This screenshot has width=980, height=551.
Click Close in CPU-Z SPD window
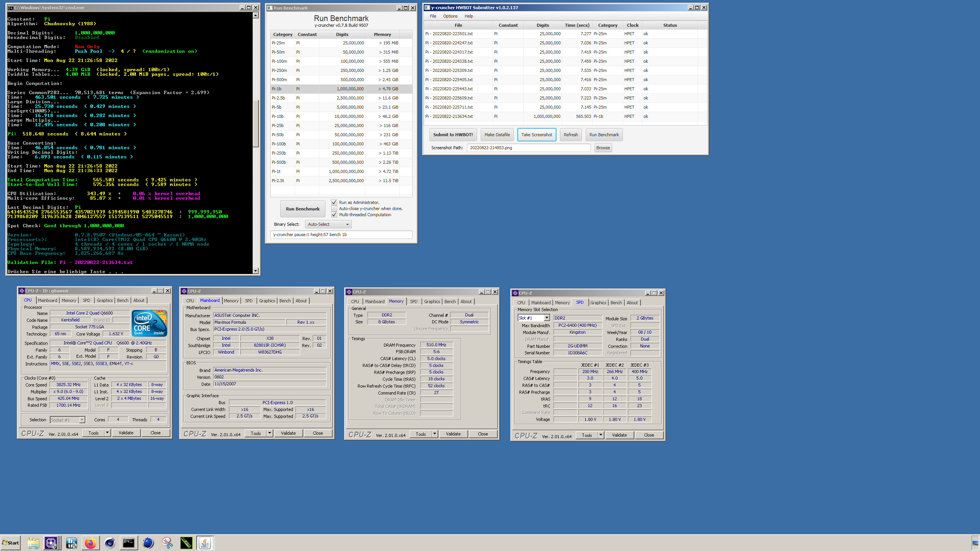click(649, 435)
